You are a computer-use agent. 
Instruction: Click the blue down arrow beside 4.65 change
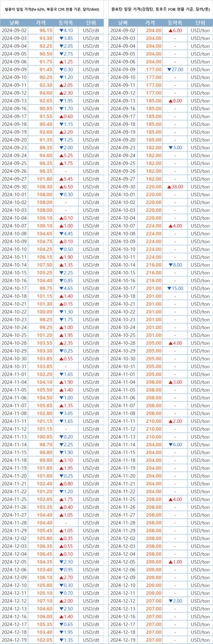61,288
